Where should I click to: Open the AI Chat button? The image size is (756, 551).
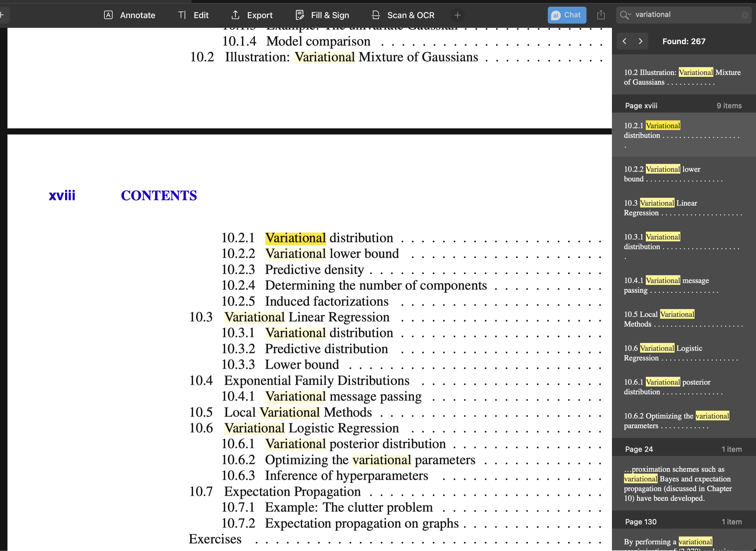click(567, 15)
